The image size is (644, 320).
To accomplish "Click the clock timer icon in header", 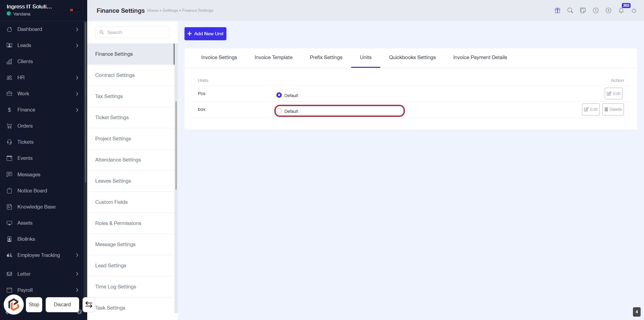I will tap(596, 10).
